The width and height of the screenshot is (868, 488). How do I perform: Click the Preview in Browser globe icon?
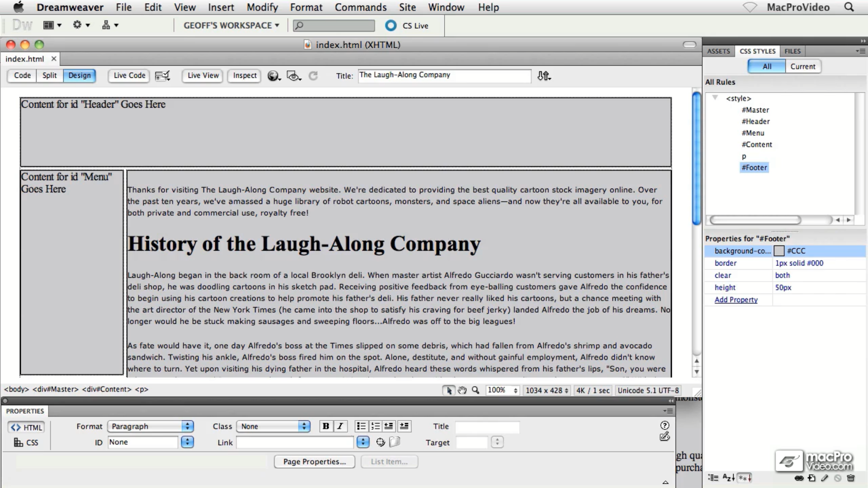tap(273, 75)
